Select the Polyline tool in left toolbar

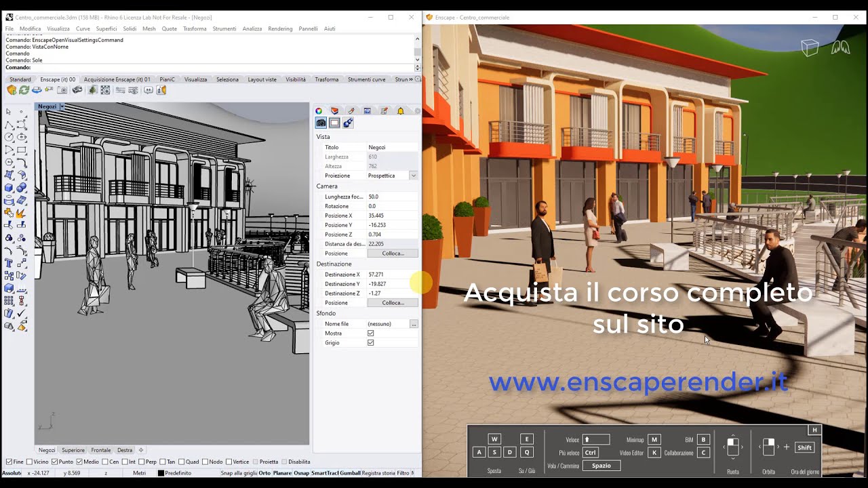click(9, 125)
